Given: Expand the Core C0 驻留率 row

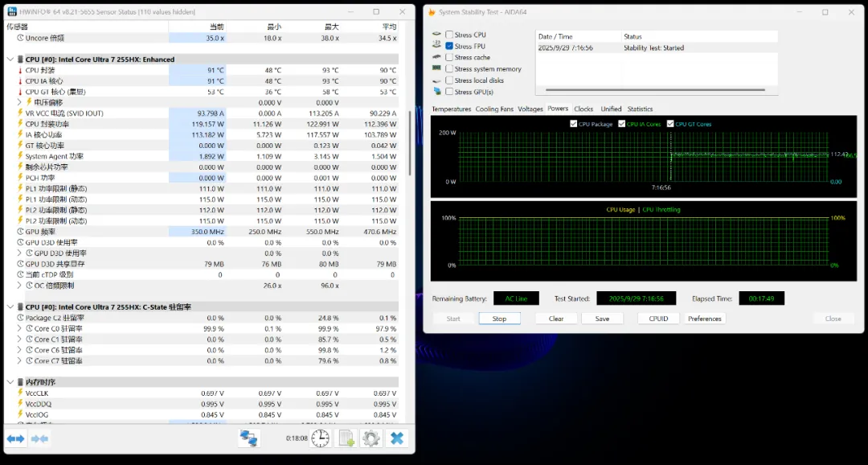Looking at the screenshot, I should 20,329.
